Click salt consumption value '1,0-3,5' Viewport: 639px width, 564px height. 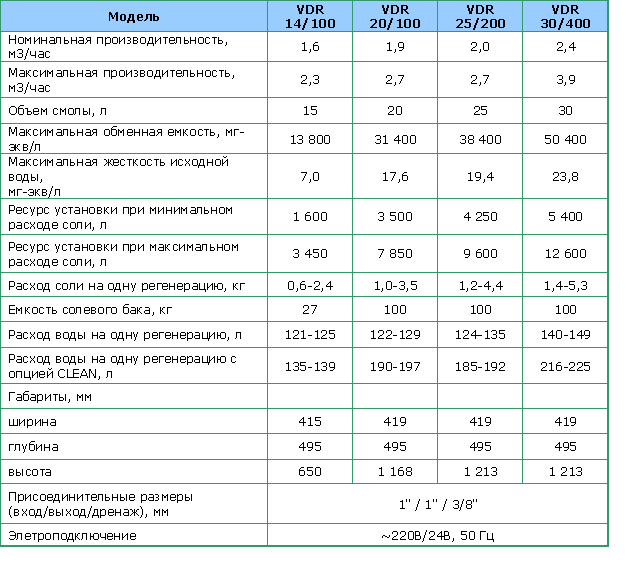[x=395, y=285]
